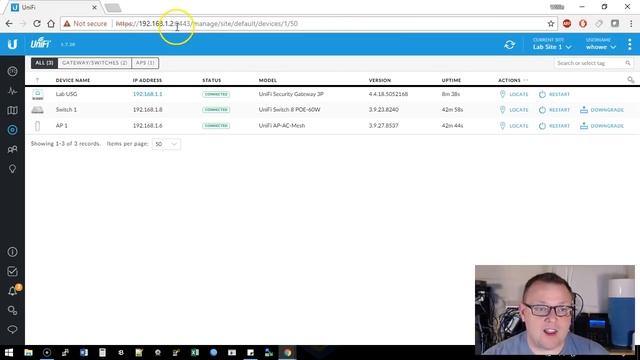This screenshot has width=640, height=360.
Task: Select the GATEWAY/SWITCHES (2) filter tab
Action: coord(94,63)
